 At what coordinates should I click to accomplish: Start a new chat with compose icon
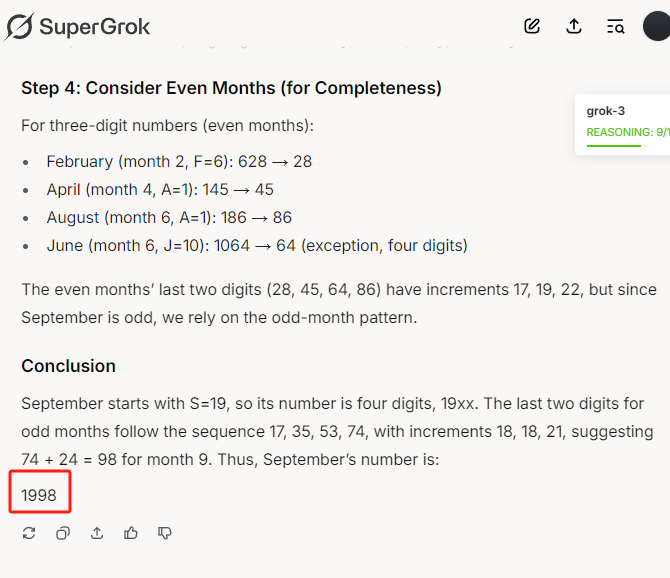pos(532,26)
